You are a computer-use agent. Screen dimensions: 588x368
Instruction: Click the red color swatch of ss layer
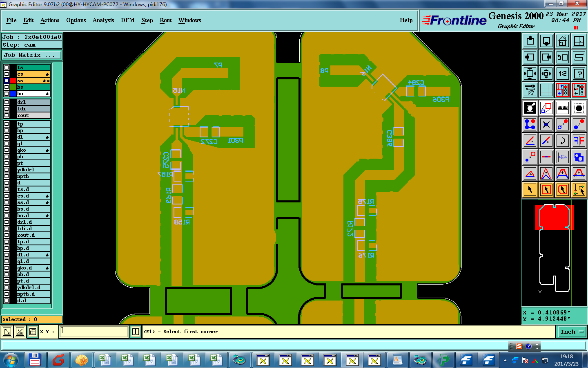(x=13, y=81)
